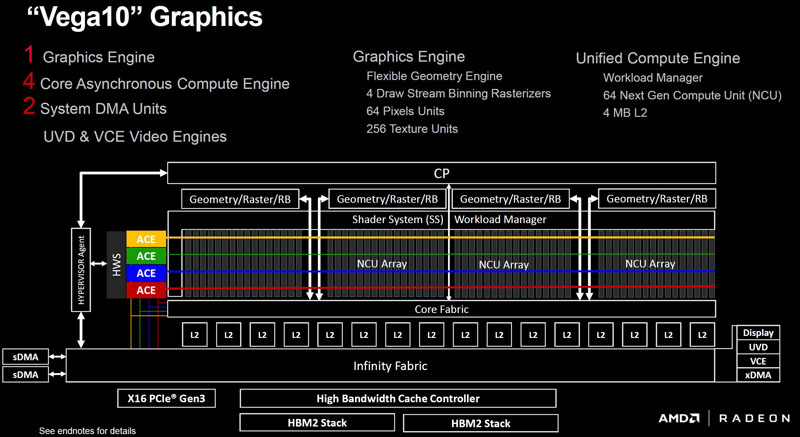800x437 pixels.
Task: Select the 4 MB L2 bullet
Action: [x=625, y=113]
